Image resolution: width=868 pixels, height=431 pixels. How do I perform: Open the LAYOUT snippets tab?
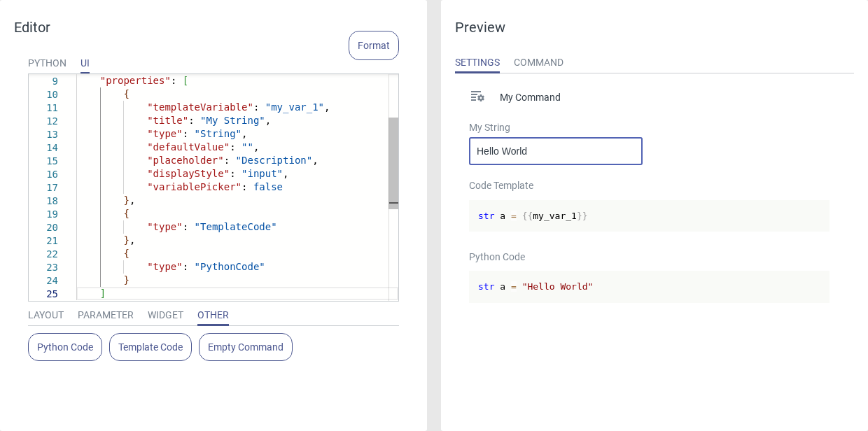[x=45, y=315]
